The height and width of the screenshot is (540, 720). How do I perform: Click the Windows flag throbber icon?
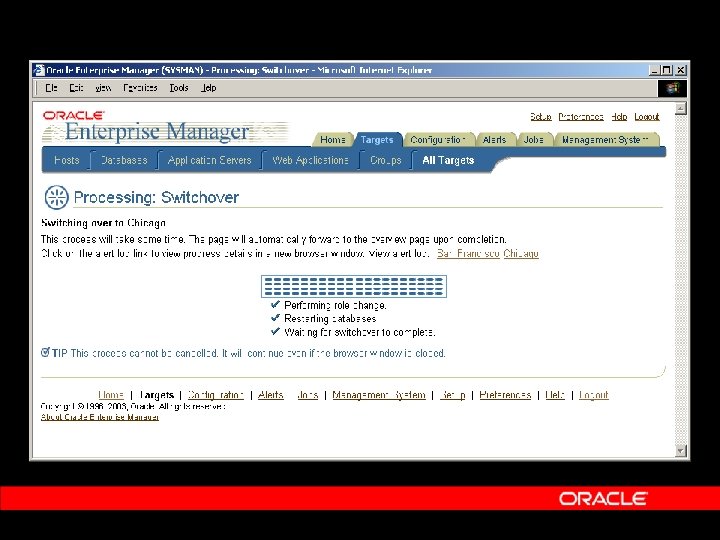click(672, 88)
